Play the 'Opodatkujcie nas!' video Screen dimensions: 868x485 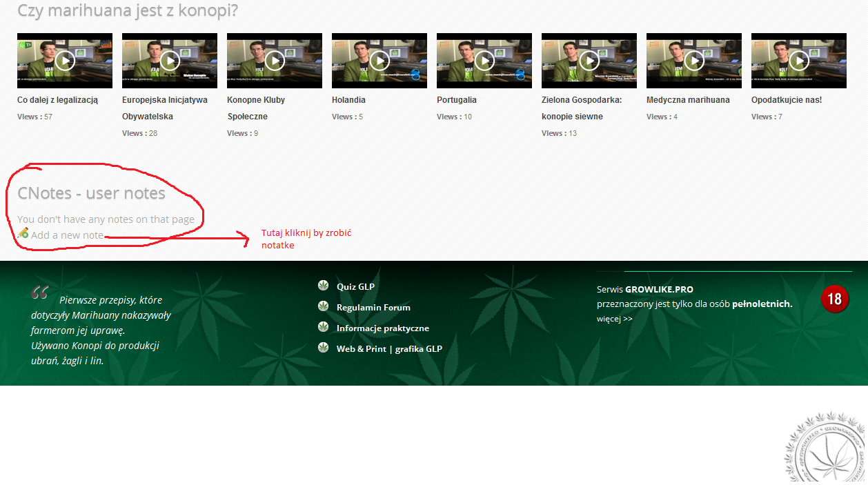pos(799,61)
